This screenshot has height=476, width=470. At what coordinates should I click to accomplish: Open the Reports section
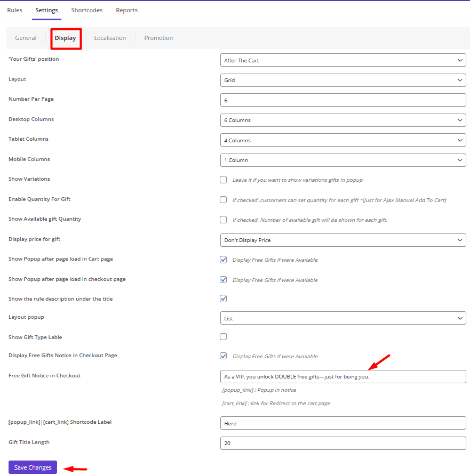click(126, 10)
